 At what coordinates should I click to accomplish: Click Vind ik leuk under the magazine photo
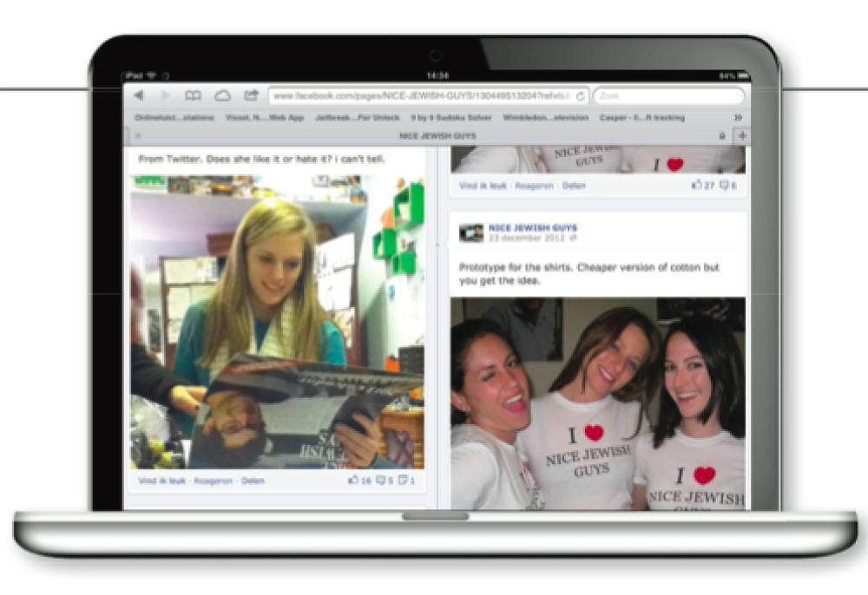tap(161, 481)
